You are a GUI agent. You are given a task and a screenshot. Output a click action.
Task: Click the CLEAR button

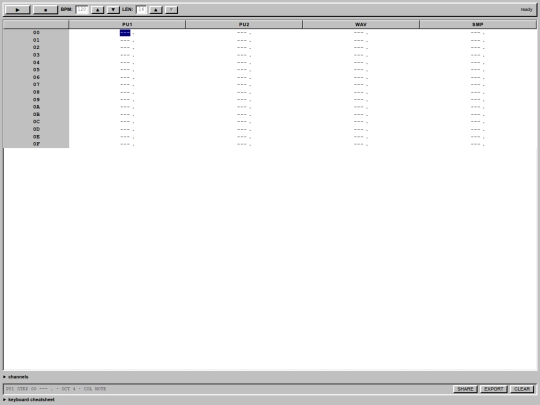point(522,389)
